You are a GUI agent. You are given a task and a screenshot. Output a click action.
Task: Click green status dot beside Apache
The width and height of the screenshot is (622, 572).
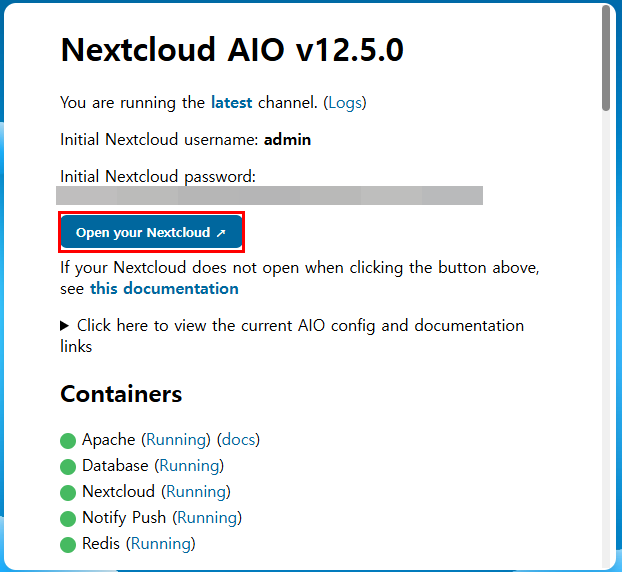pos(68,440)
